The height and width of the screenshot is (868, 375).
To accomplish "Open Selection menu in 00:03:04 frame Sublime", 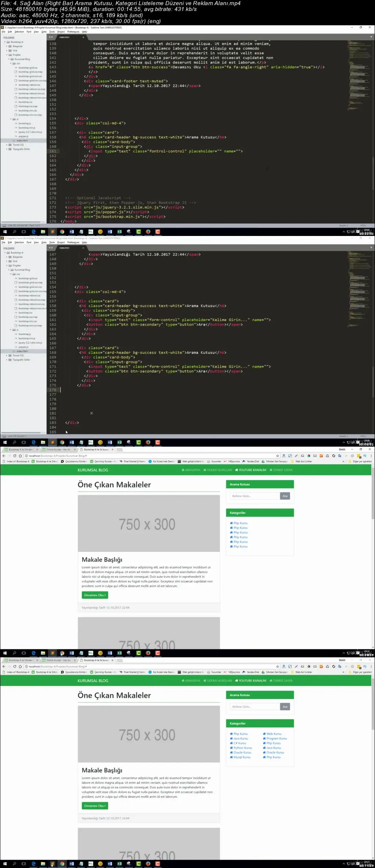I will point(19,32).
